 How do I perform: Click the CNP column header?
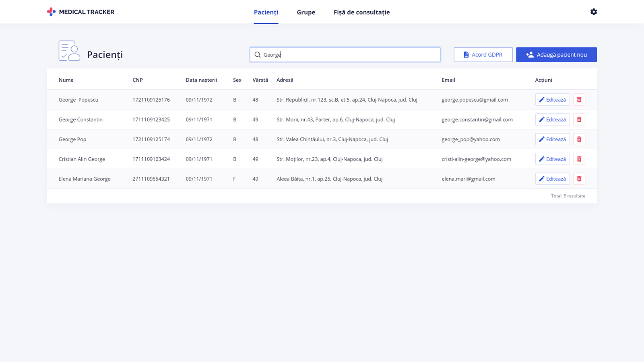pyautogui.click(x=138, y=80)
